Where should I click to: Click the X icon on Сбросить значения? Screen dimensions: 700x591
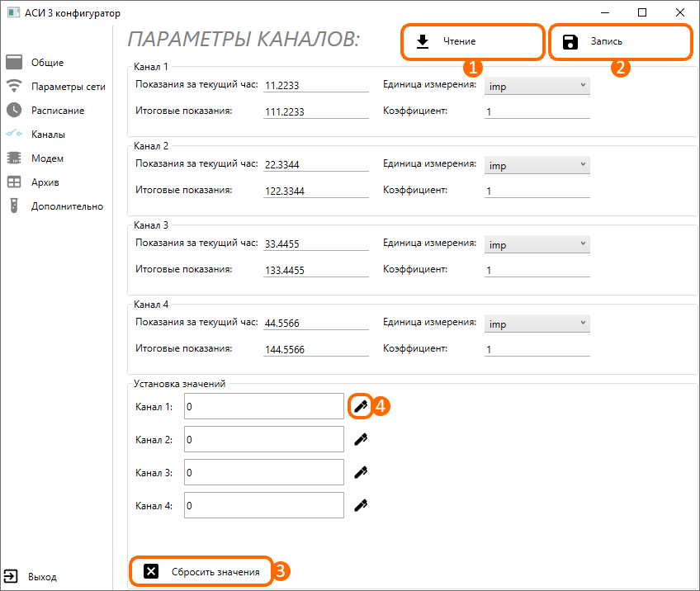click(151, 571)
